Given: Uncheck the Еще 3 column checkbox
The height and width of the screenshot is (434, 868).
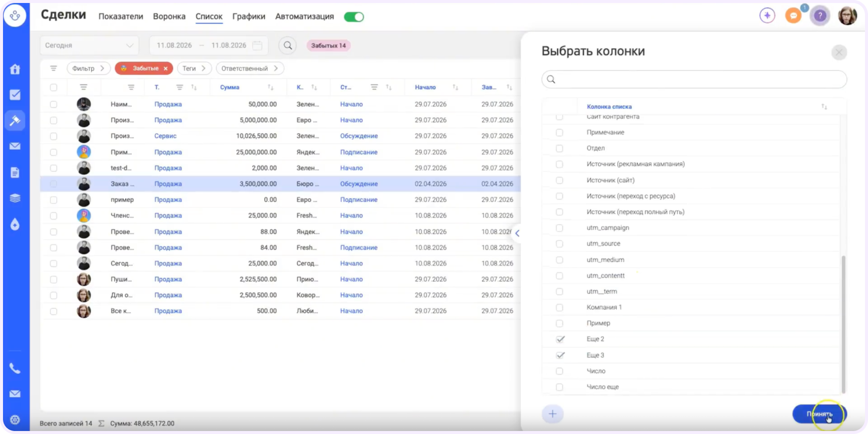Looking at the screenshot, I should click(560, 355).
